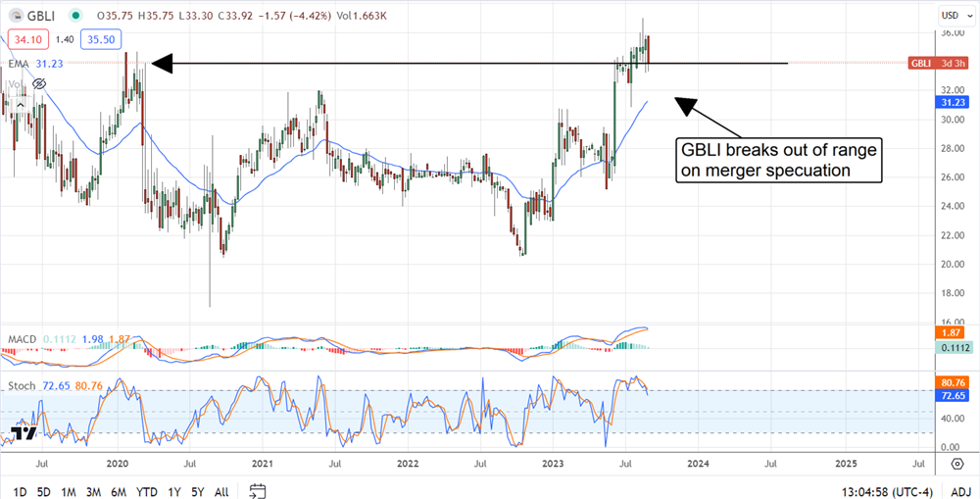The height and width of the screenshot is (499, 980).
Task: Select the YTD time range
Action: coord(147,490)
